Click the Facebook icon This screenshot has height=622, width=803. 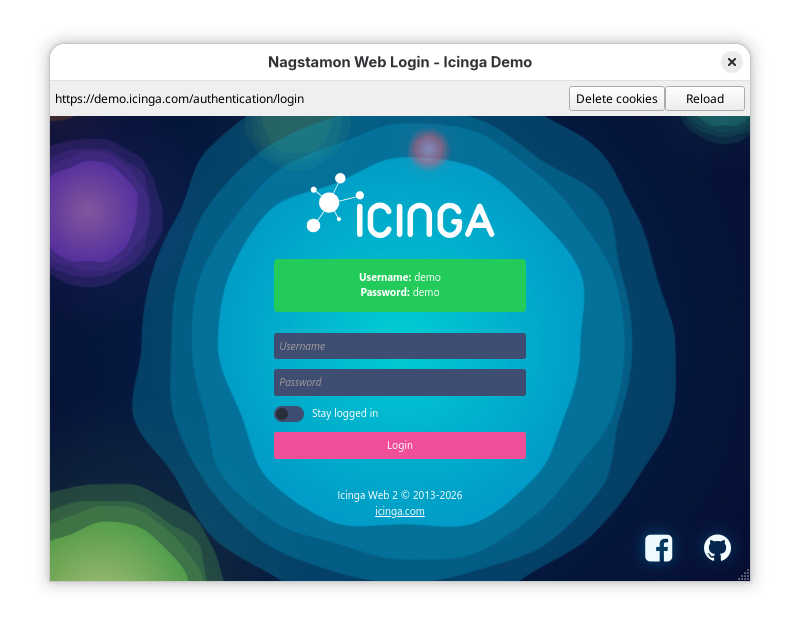(x=658, y=548)
